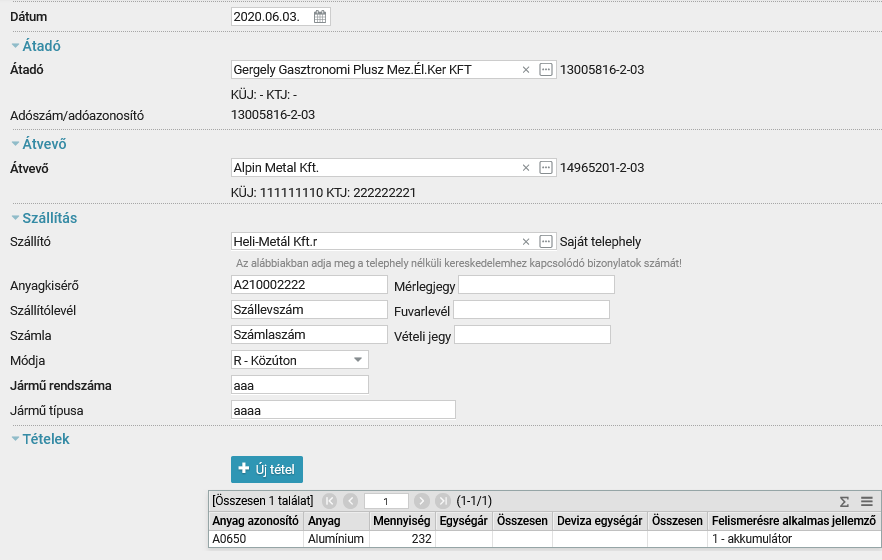Viewport: 882px width, 560px height.
Task: Go to next results page
Action: coord(421,501)
